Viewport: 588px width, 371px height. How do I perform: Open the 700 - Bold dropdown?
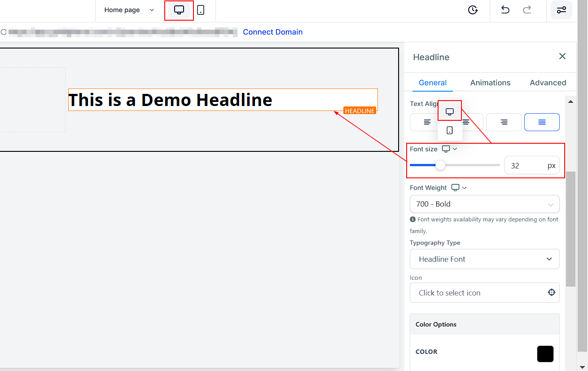click(485, 204)
